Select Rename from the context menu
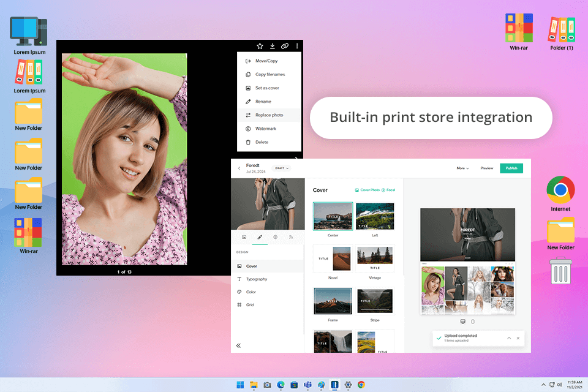This screenshot has width=588, height=392. point(269,101)
